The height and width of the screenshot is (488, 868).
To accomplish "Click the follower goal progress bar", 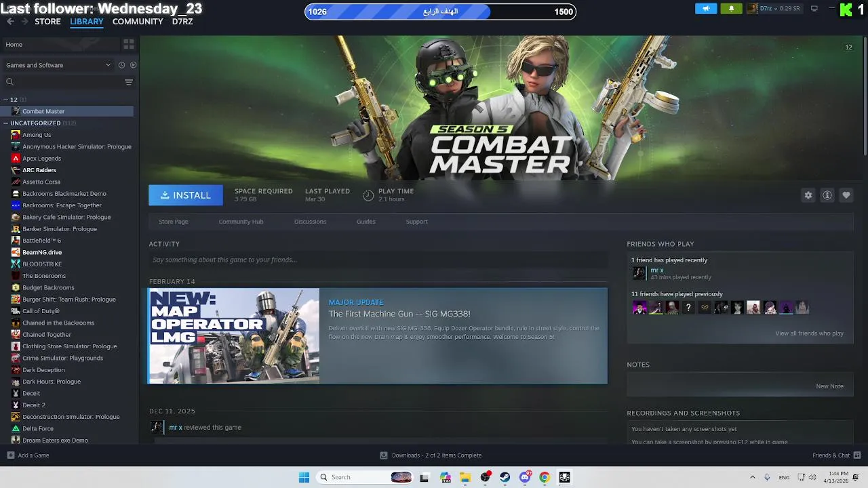I will click(x=440, y=12).
